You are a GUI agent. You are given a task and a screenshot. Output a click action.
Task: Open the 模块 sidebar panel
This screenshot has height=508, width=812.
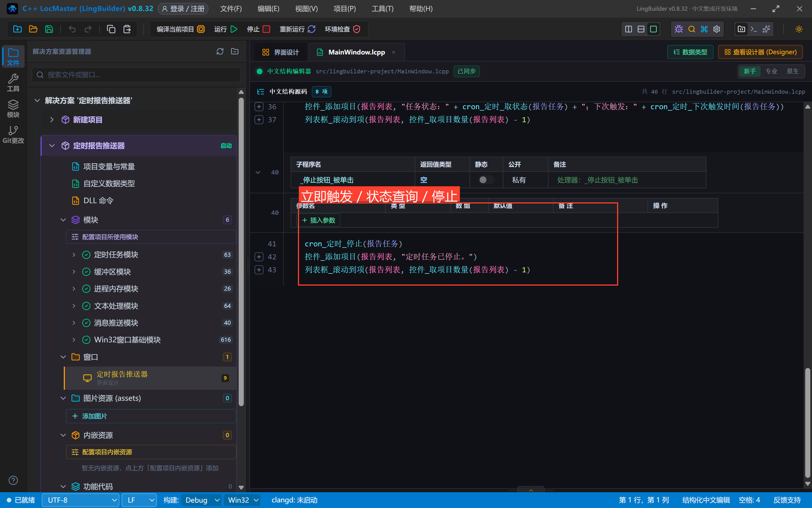pyautogui.click(x=13, y=109)
